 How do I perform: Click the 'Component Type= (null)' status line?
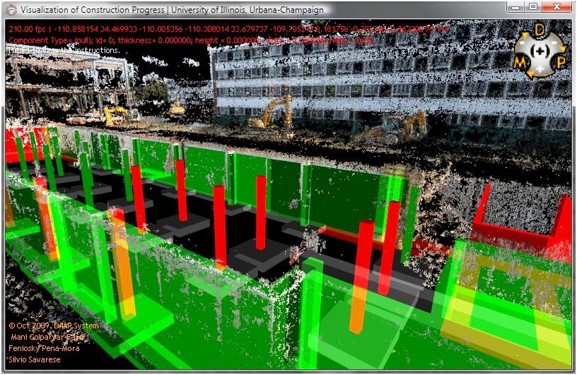pos(191,40)
